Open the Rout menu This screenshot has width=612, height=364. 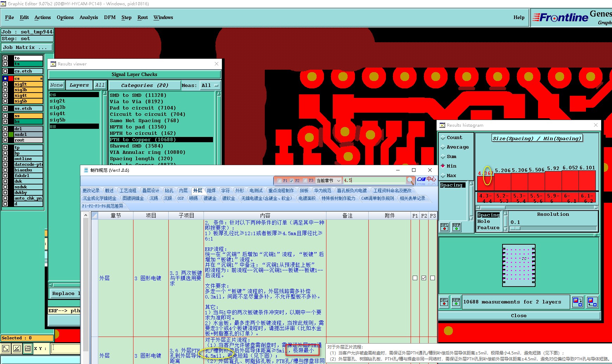[143, 17]
